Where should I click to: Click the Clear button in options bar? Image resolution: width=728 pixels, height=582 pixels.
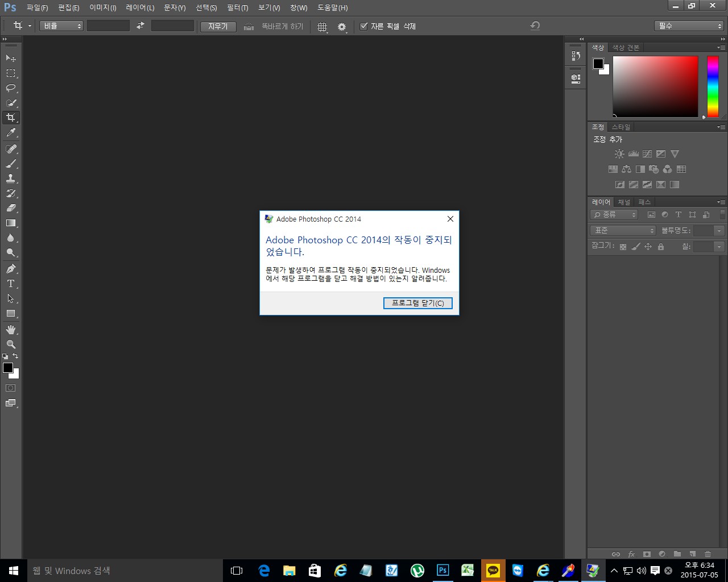[x=218, y=26]
